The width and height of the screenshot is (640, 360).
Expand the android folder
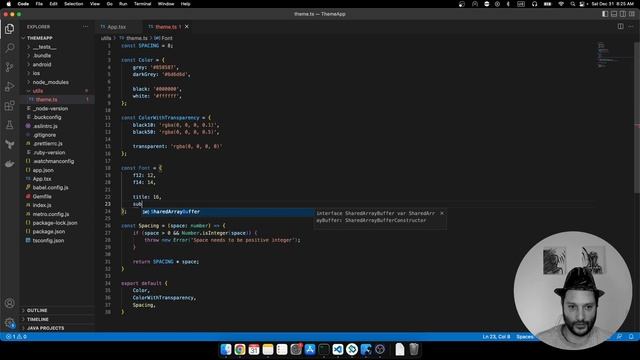point(42,64)
